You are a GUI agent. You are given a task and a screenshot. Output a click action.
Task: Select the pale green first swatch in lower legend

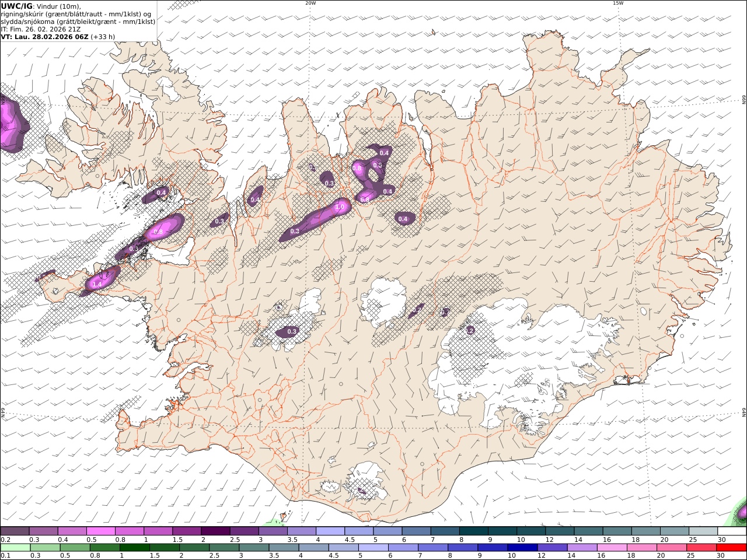(x=15, y=548)
